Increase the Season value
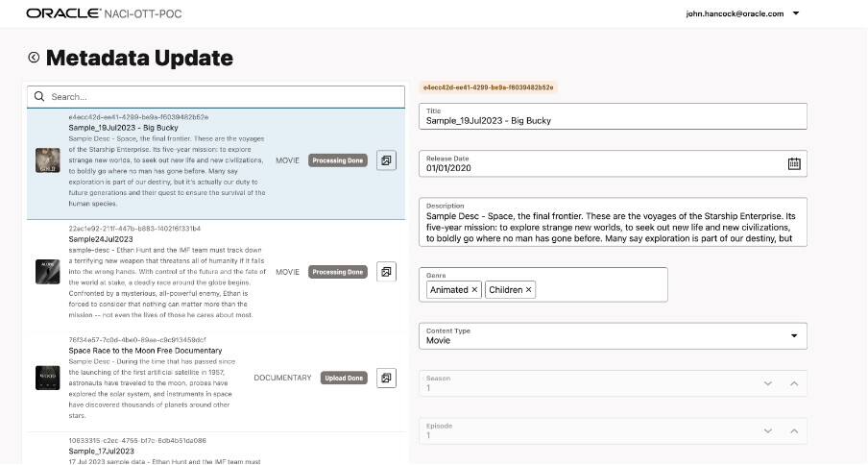Viewport: 868px width, 465px height. click(794, 383)
